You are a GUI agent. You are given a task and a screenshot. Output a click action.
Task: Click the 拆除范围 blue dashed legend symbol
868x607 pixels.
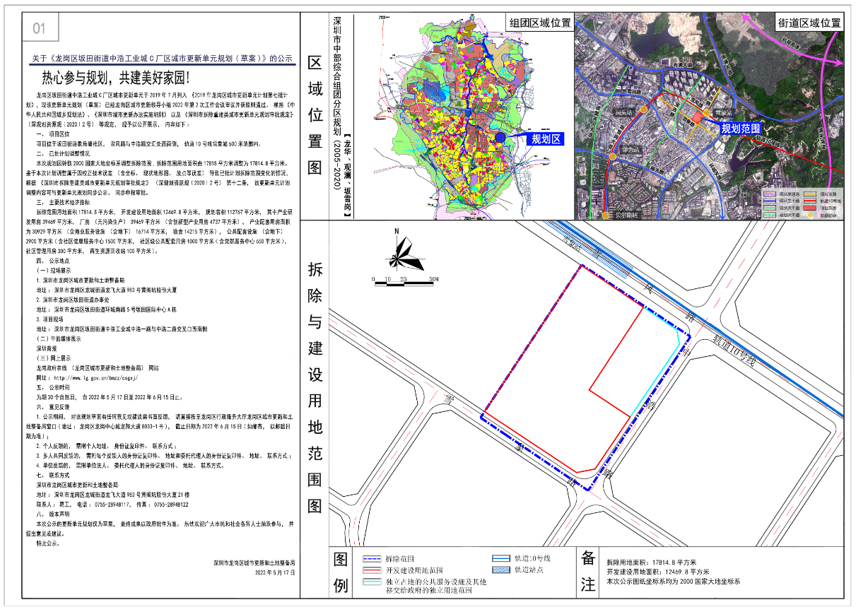(x=372, y=558)
